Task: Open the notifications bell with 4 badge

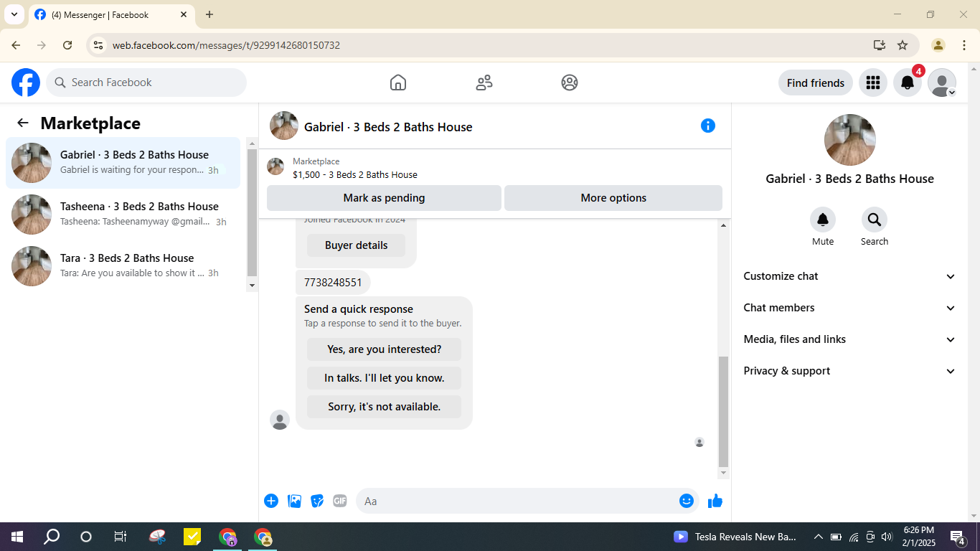Action: tap(908, 83)
